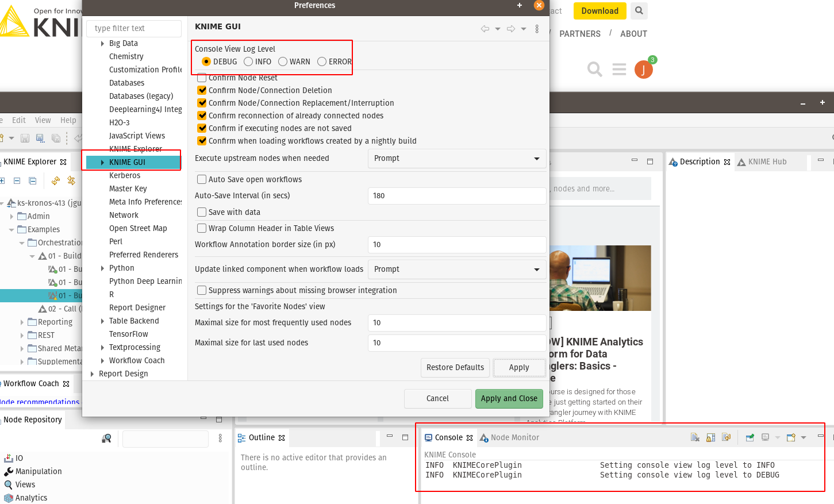
Task: Click Display Selected Console monitor icon
Action: coord(765,437)
